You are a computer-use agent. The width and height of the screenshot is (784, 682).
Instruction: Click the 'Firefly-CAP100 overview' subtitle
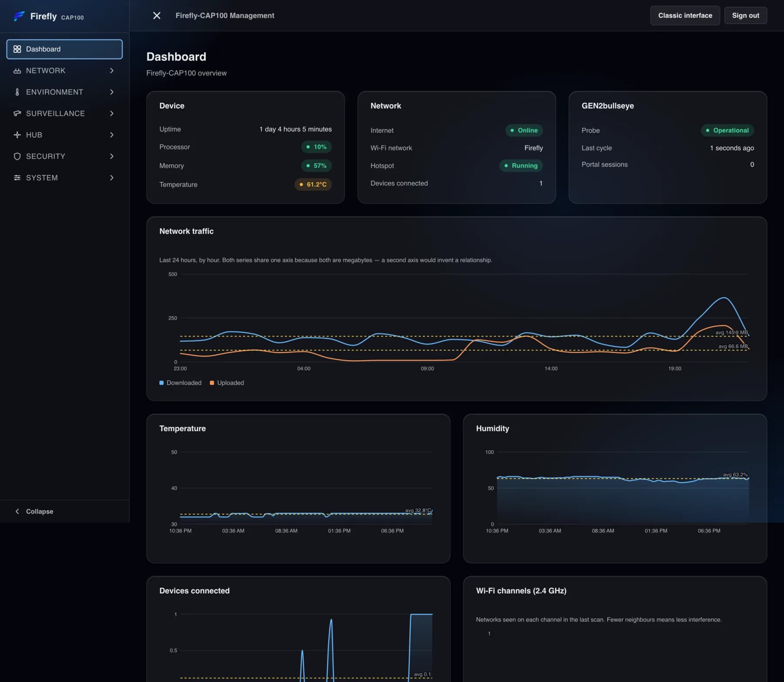point(186,73)
